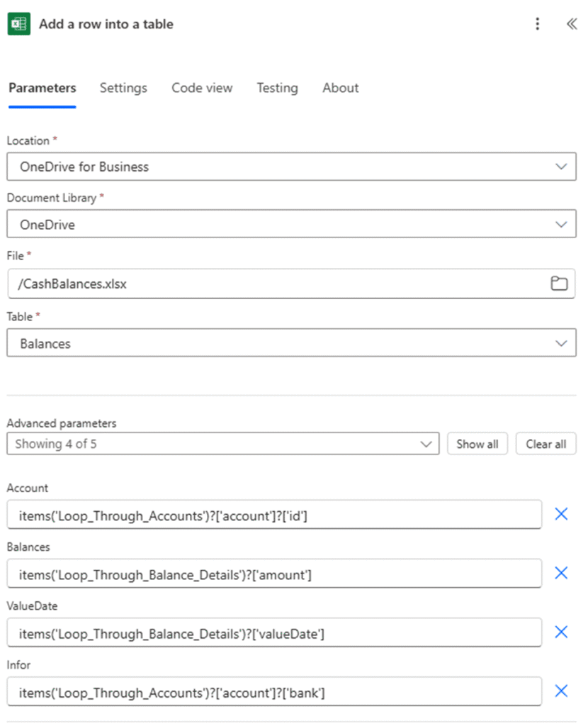The width and height of the screenshot is (588, 726).
Task: Switch to the Settings tab
Action: (x=123, y=88)
